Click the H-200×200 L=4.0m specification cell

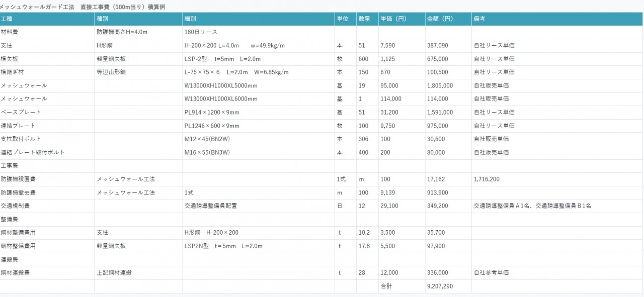235,45
